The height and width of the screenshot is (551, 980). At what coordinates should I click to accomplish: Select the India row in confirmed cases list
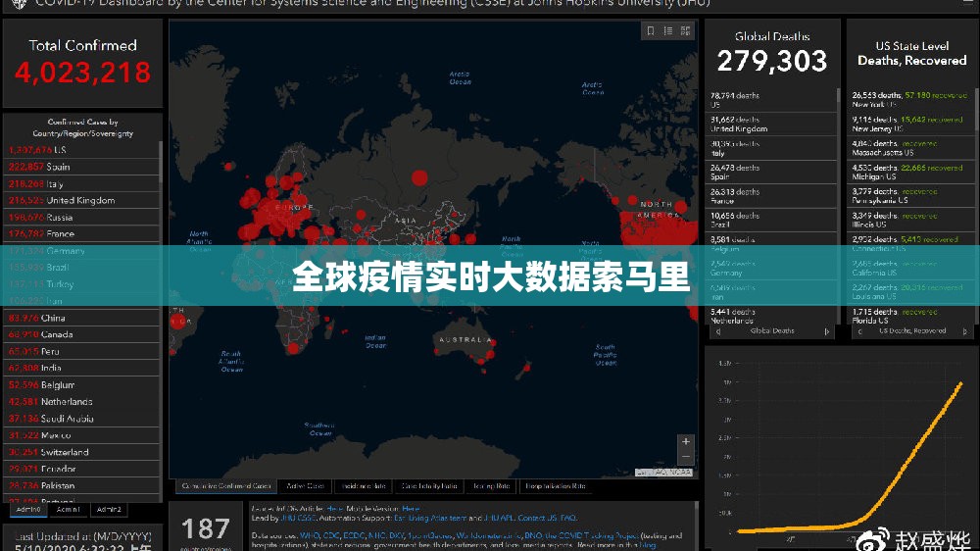81,368
